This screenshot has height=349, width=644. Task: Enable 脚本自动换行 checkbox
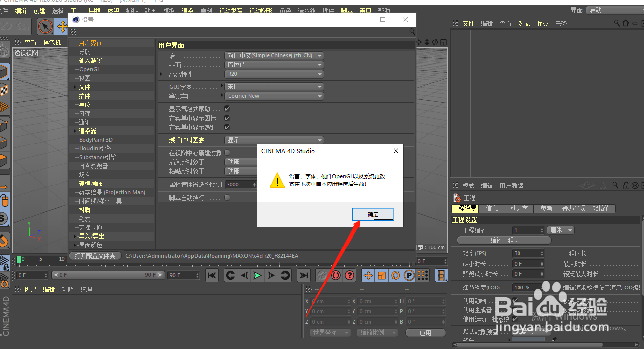pyautogui.click(x=227, y=198)
